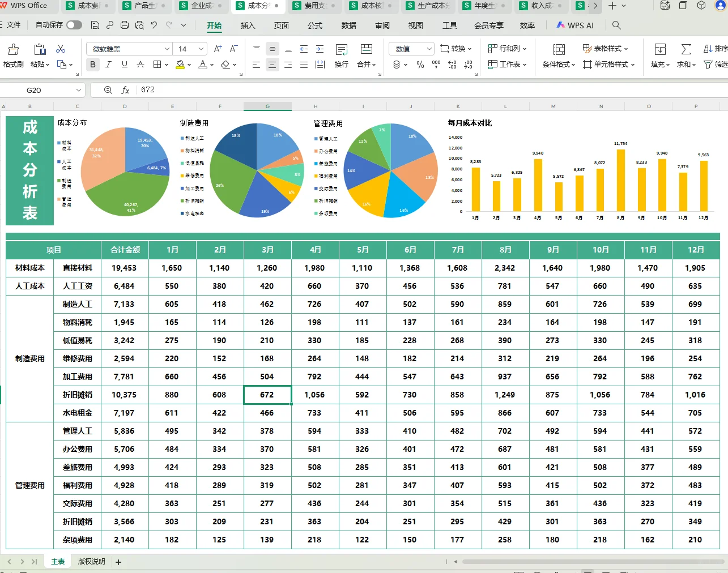This screenshot has width=728, height=573.
Task: Click the Save icon in quick access bar
Action: 95,25
